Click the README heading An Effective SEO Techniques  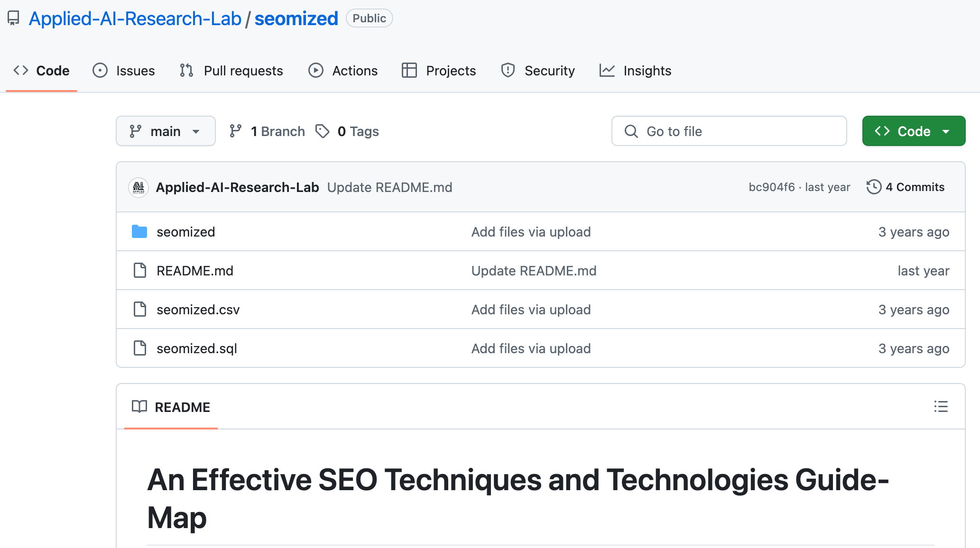pos(518,498)
